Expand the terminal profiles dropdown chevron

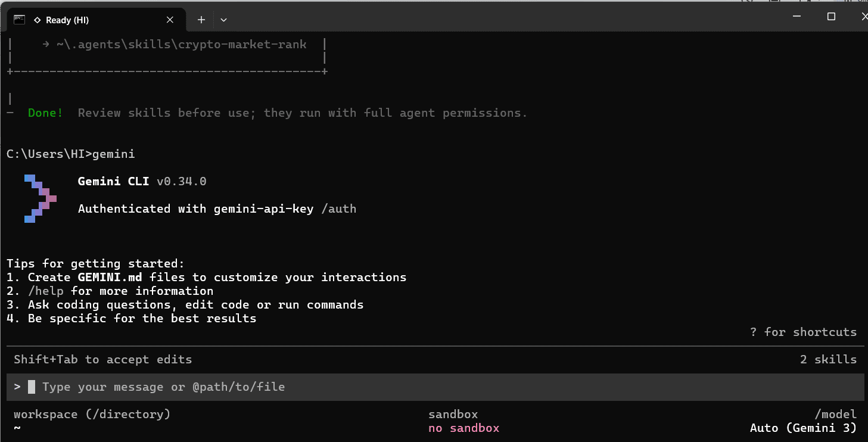point(223,20)
